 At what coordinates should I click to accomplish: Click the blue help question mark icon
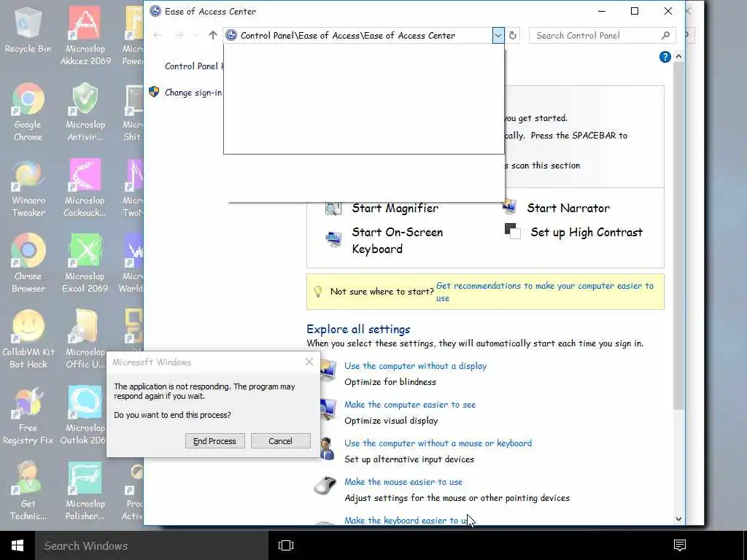[x=665, y=57]
